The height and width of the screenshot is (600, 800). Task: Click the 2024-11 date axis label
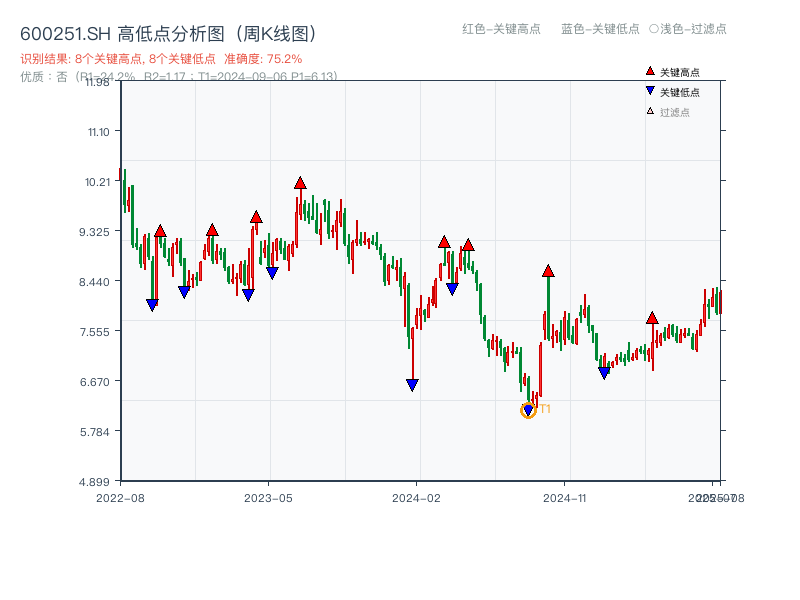564,497
